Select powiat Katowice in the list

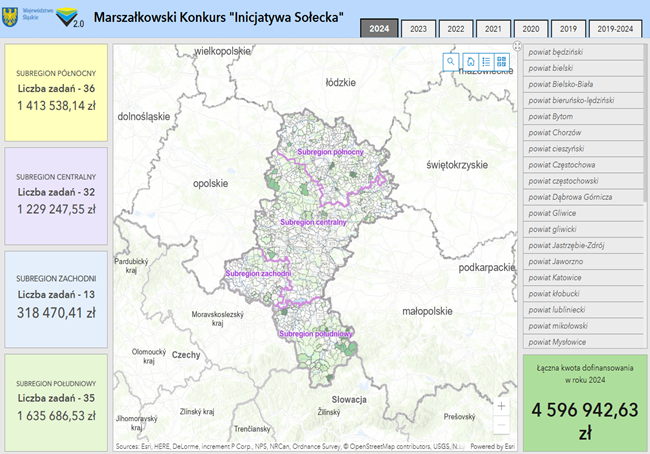[x=582, y=278]
